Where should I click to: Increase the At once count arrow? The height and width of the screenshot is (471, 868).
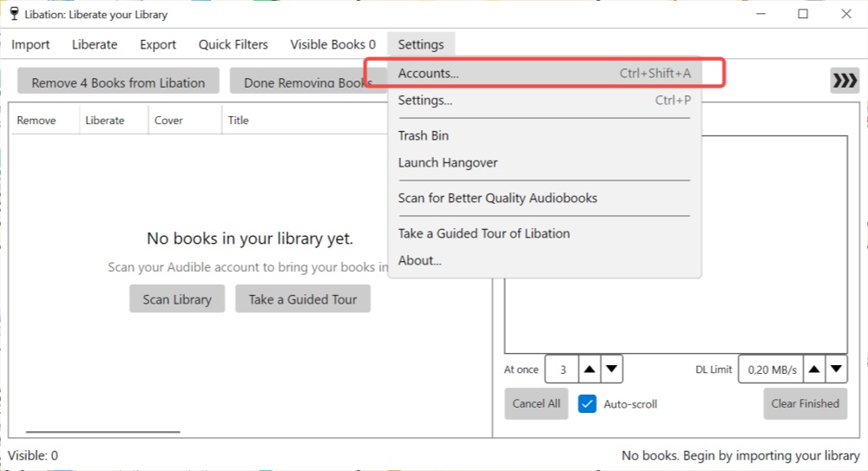point(589,370)
